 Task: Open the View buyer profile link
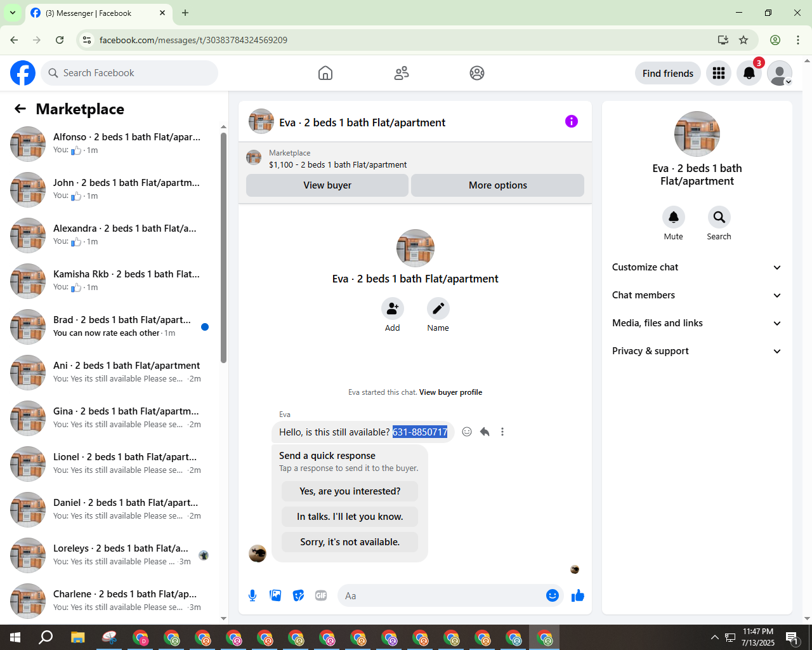[x=450, y=392]
